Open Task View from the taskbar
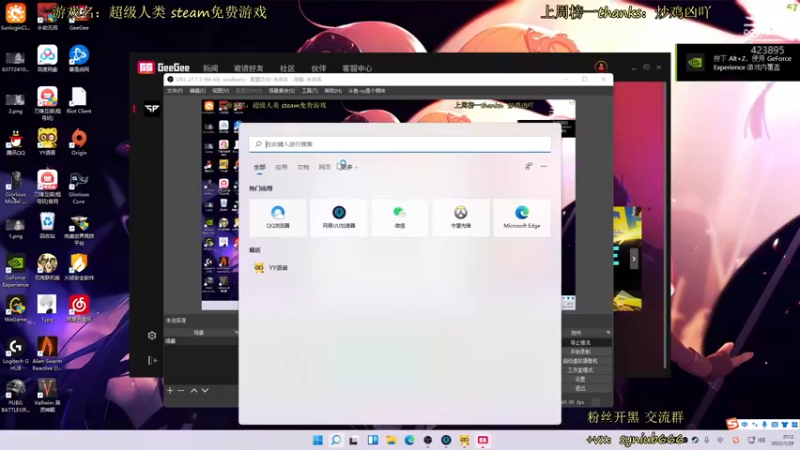 coord(354,440)
